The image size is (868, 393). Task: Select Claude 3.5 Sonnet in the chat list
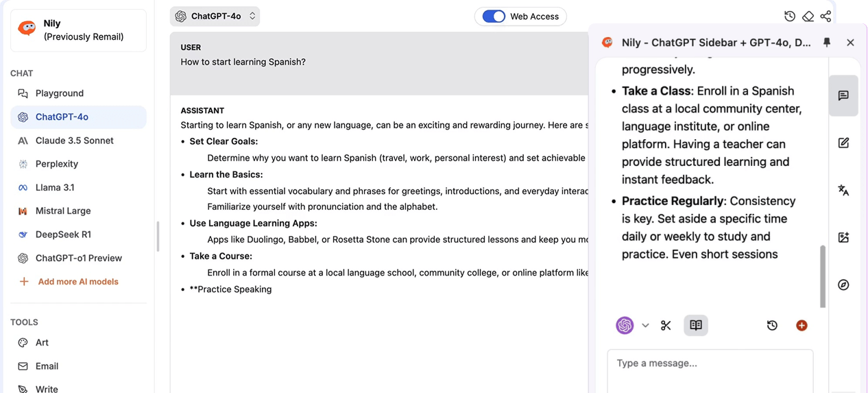coord(74,141)
